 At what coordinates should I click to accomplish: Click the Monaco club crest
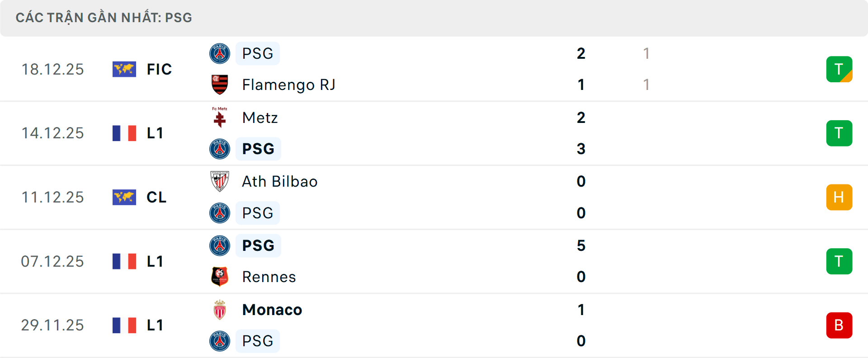220,310
